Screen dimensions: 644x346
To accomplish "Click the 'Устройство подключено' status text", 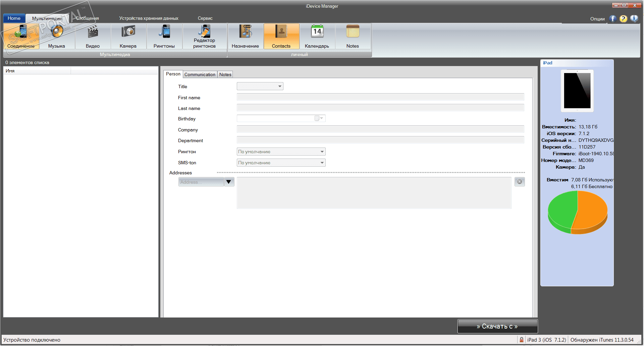I will 32,340.
